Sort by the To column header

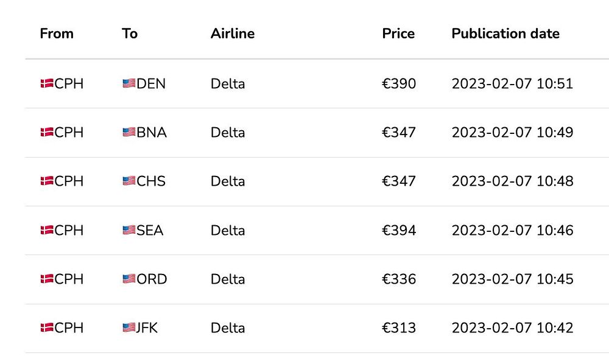tap(130, 33)
